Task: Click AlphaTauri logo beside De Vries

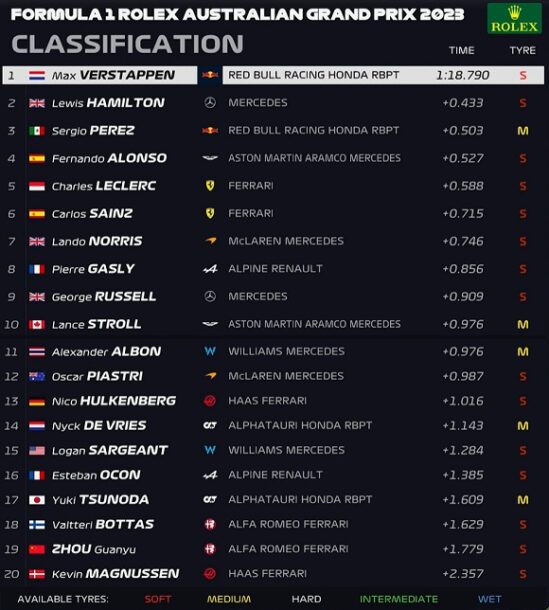Action: (x=210, y=426)
